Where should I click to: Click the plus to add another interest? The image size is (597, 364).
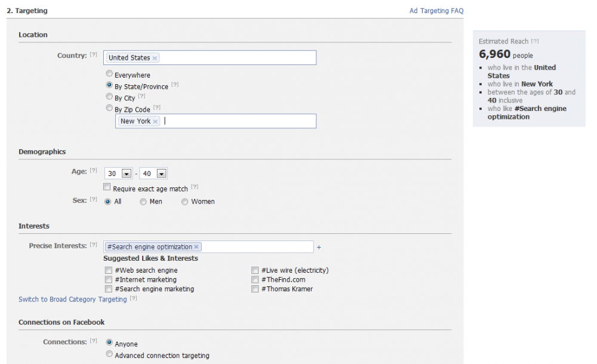pyautogui.click(x=319, y=246)
